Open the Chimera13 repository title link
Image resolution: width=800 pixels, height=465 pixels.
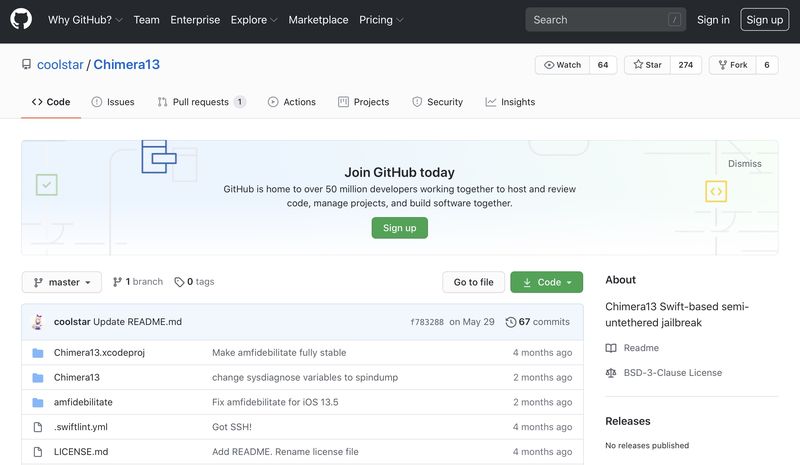(x=127, y=65)
